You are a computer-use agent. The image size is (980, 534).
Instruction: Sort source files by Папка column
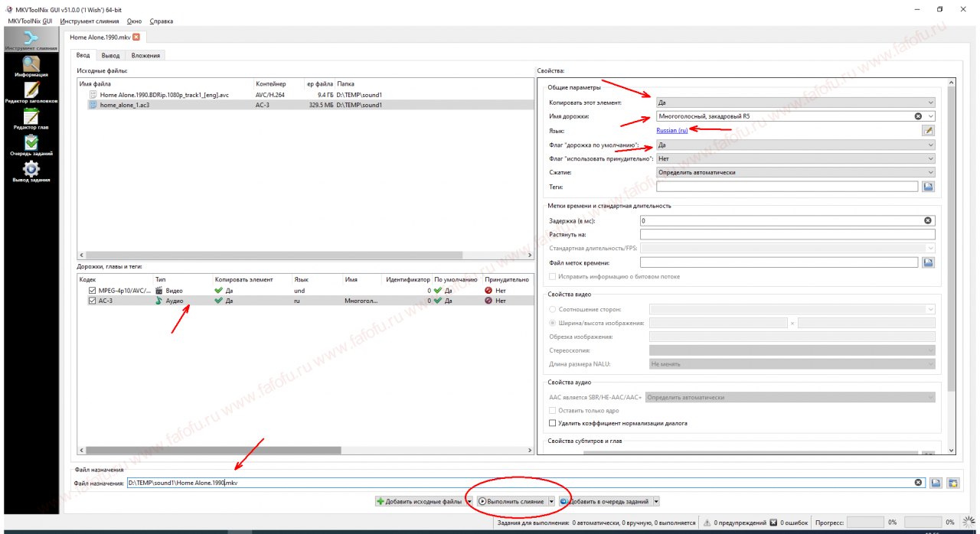pyautogui.click(x=433, y=83)
